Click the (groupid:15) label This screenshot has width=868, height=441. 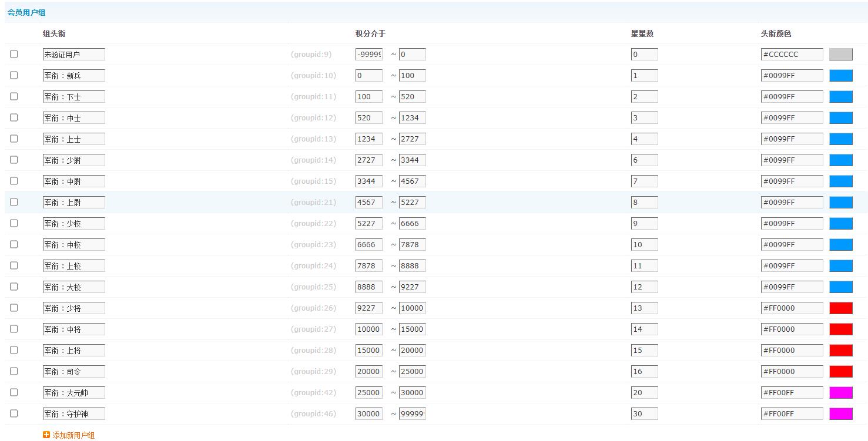click(314, 181)
